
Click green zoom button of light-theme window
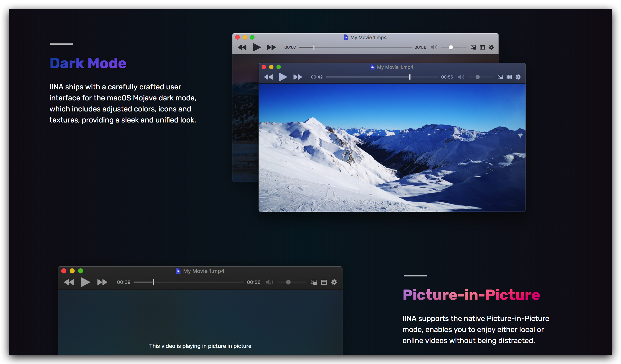tap(252, 37)
